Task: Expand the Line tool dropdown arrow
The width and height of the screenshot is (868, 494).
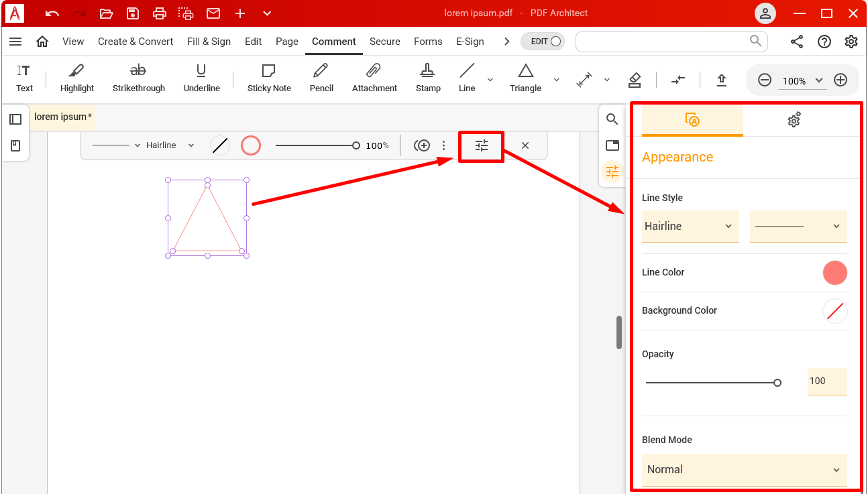Action: click(490, 79)
